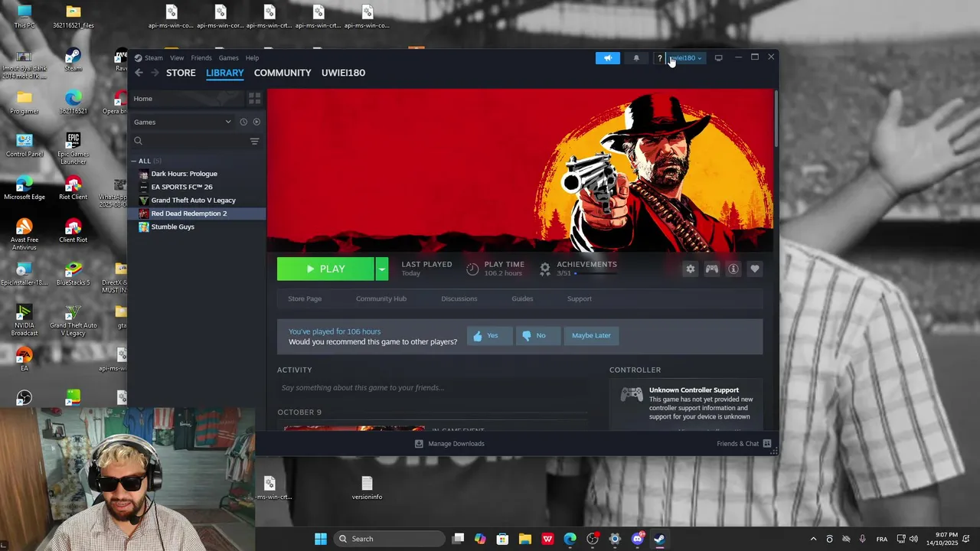Open the Friends menu
The width and height of the screenshot is (980, 551).
(201, 58)
